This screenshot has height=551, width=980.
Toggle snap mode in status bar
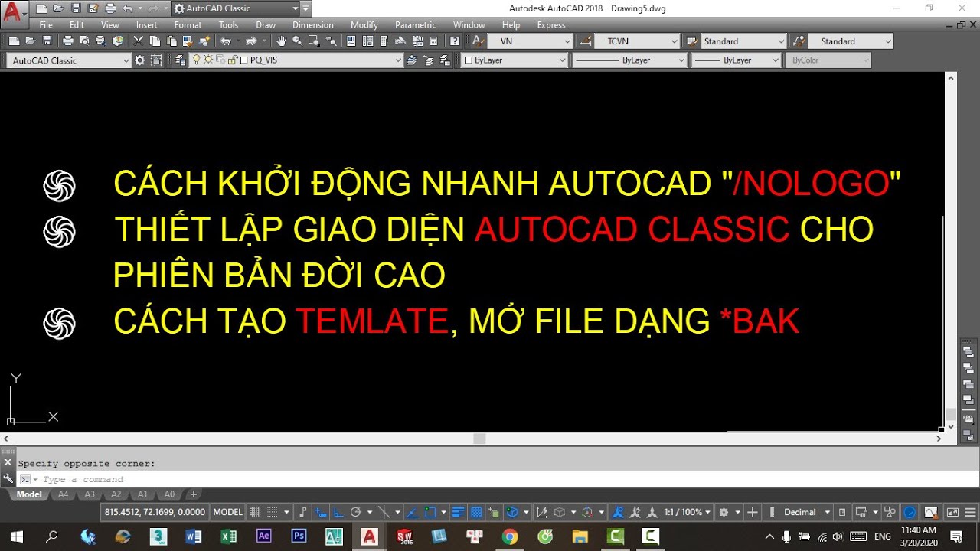[271, 512]
